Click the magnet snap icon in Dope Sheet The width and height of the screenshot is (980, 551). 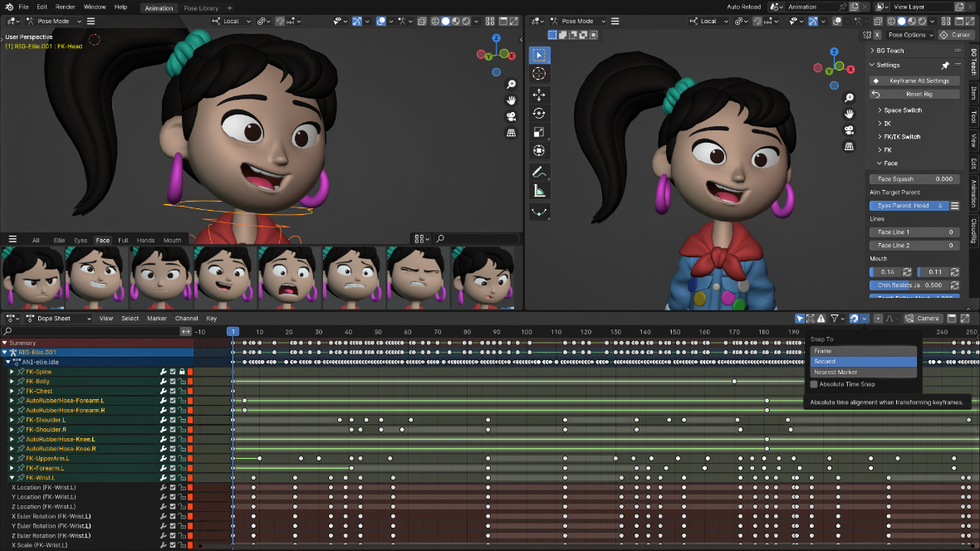pos(855,319)
